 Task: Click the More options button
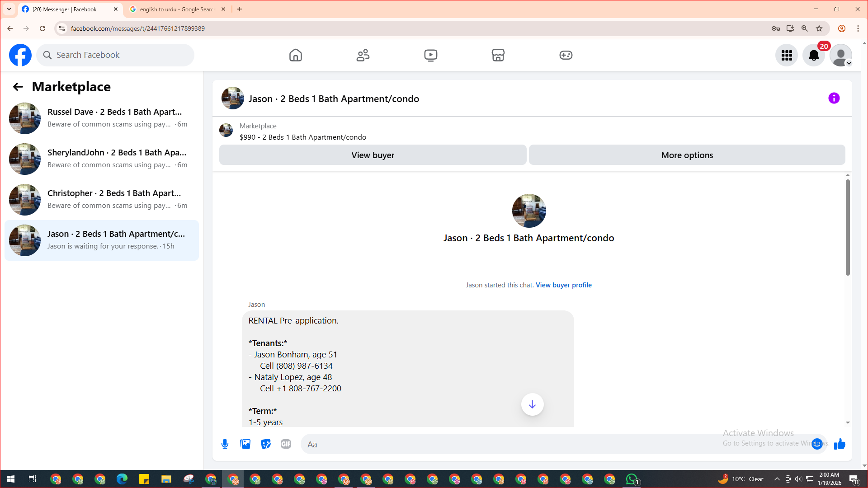687,155
